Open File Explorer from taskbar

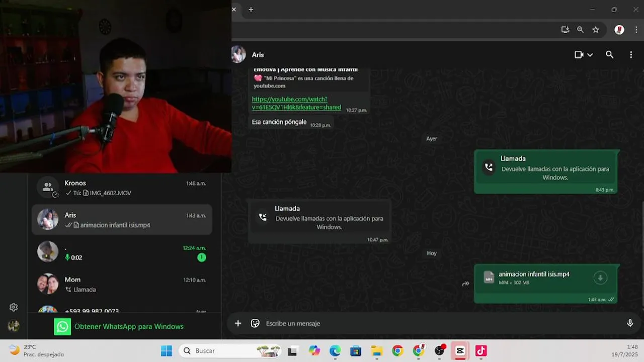(x=377, y=350)
